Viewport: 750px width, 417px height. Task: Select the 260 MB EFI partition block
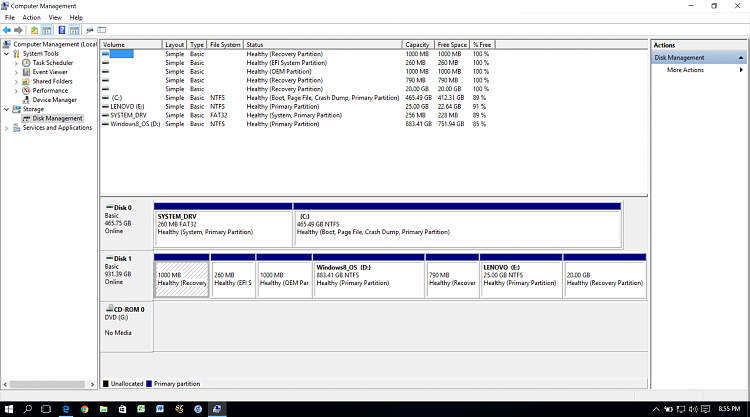[x=233, y=276]
